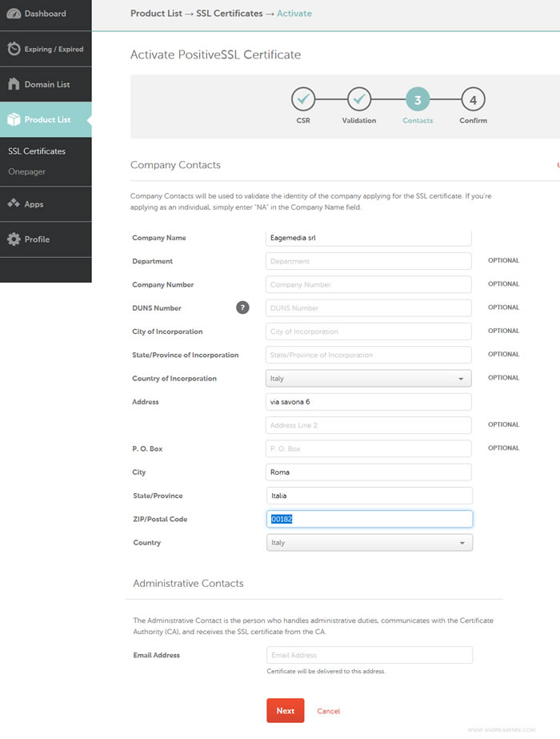Click the Profile gear icon
Image resolution: width=560 pixels, height=739 pixels.
point(13,239)
